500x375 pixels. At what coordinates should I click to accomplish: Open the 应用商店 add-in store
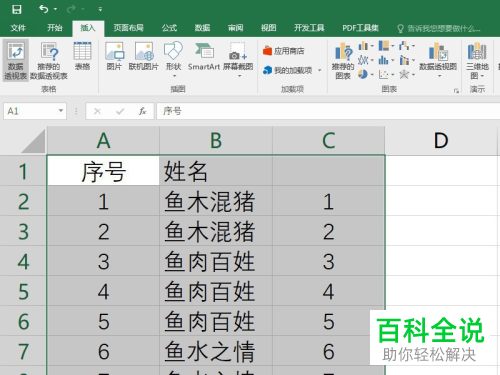(x=284, y=51)
